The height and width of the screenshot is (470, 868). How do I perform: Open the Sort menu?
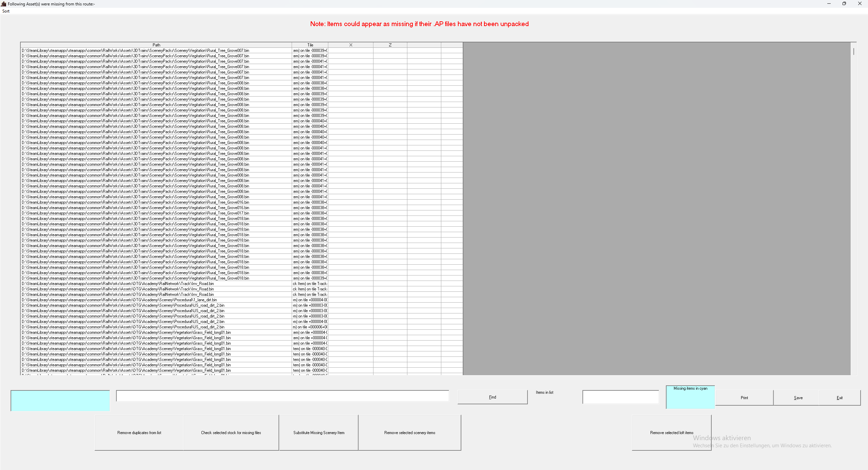pos(6,11)
